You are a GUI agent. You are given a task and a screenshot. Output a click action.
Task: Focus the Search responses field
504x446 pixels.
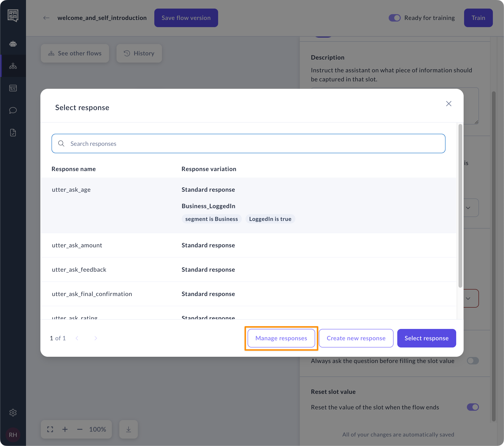point(248,143)
